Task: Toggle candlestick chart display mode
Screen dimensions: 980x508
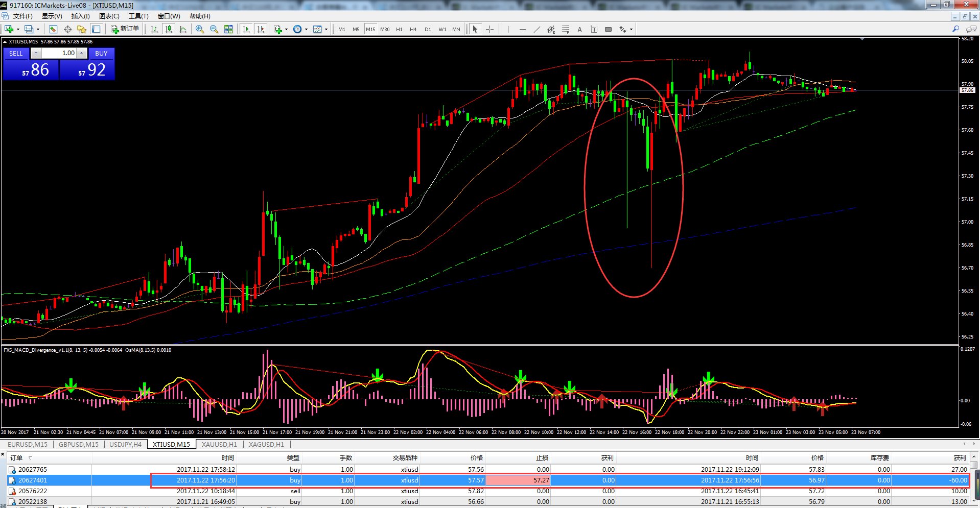Action: 169,29
